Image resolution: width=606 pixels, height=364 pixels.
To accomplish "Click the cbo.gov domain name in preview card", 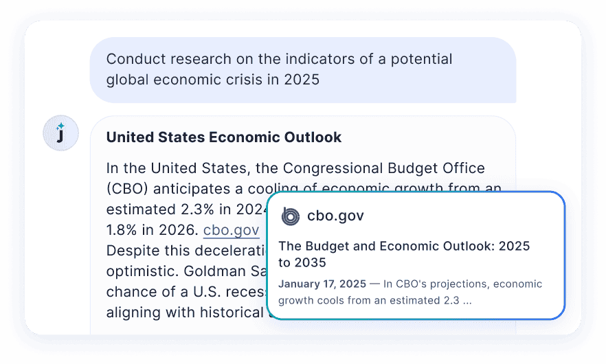I will pos(335,216).
